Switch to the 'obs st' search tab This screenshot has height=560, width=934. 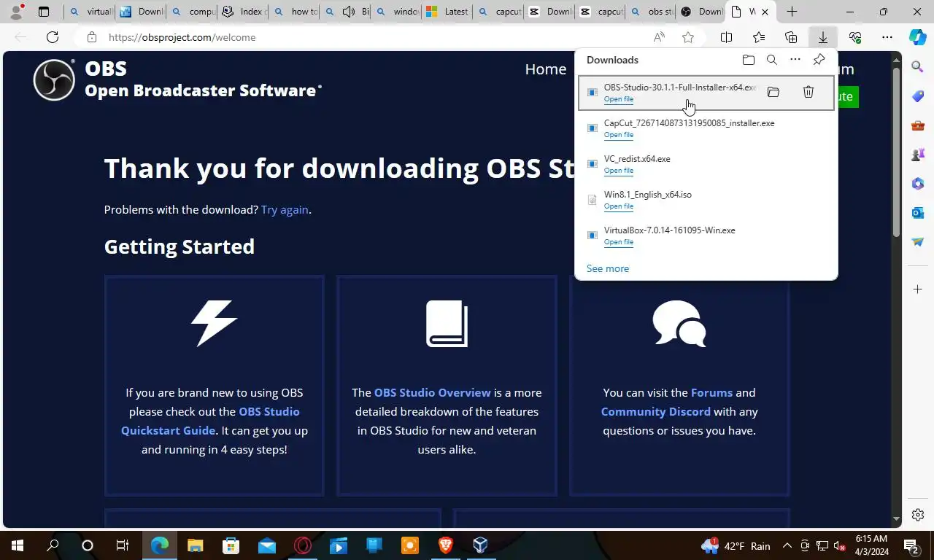click(652, 12)
